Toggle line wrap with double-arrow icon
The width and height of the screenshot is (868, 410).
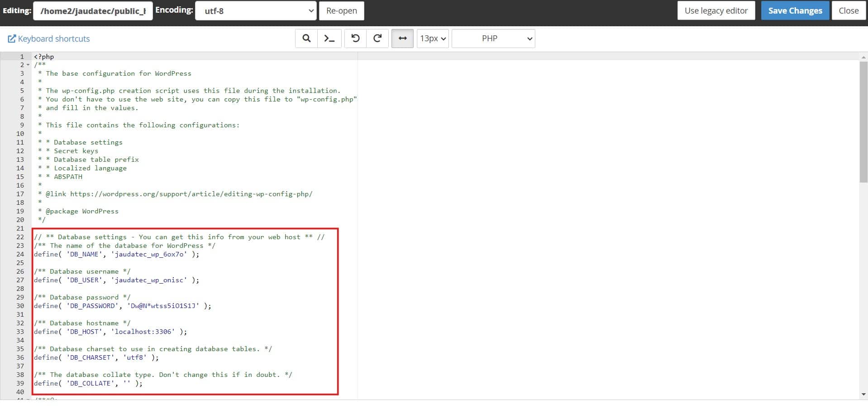(x=402, y=39)
